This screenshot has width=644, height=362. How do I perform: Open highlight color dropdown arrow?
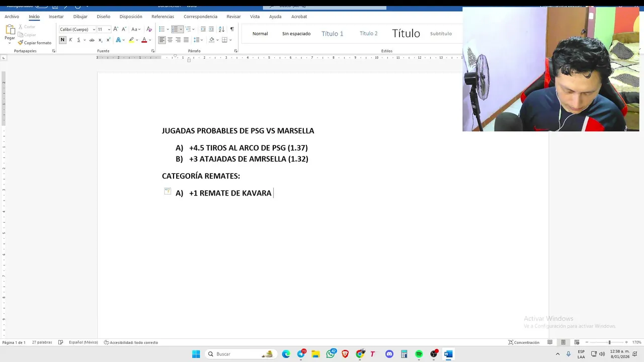tap(137, 40)
